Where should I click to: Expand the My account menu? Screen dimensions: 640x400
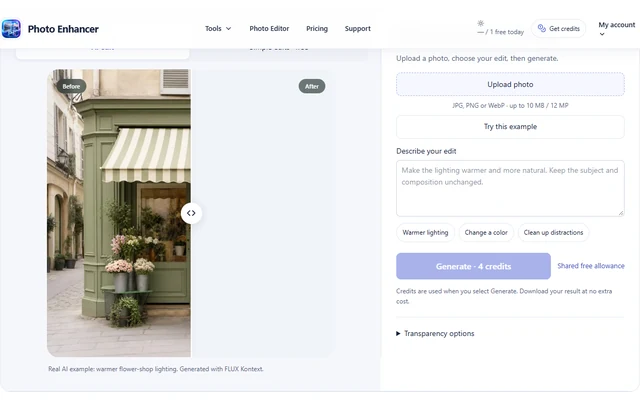pyautogui.click(x=616, y=29)
